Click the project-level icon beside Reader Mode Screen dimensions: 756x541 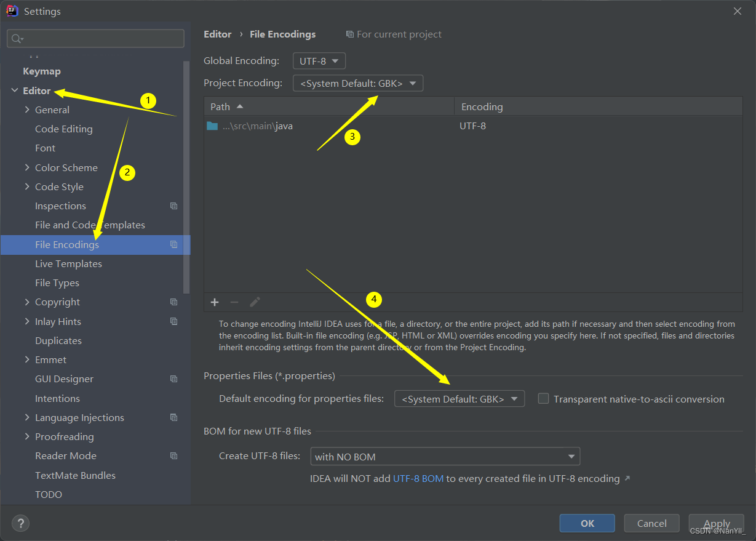point(174,455)
